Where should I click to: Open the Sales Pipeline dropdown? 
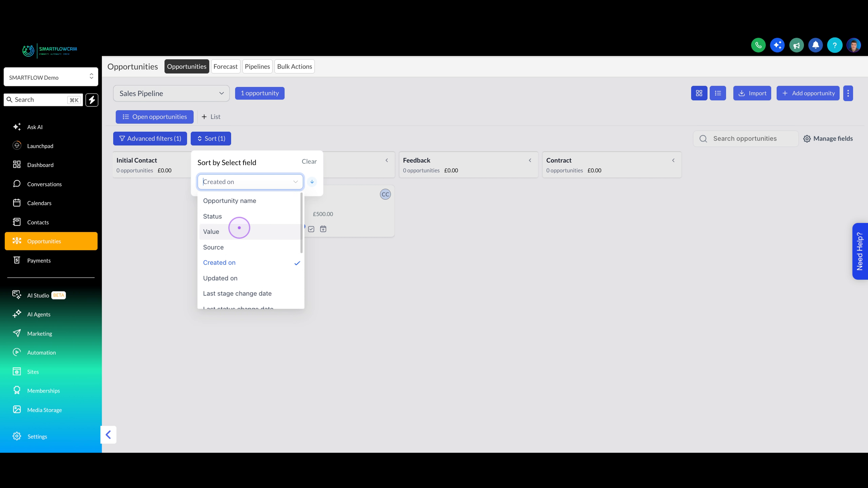coord(171,93)
